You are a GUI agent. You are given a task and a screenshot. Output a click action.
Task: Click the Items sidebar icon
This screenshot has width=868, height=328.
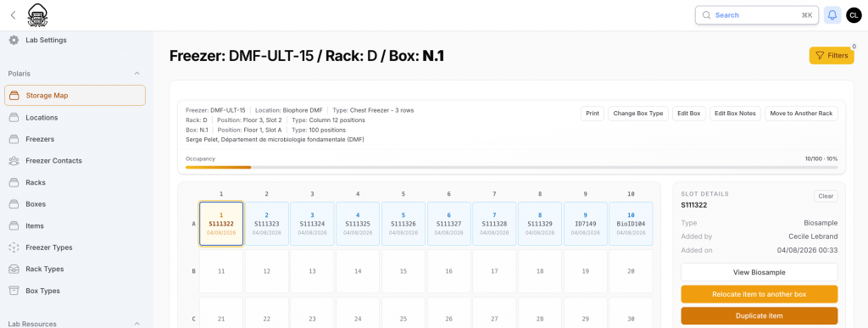[x=14, y=225]
